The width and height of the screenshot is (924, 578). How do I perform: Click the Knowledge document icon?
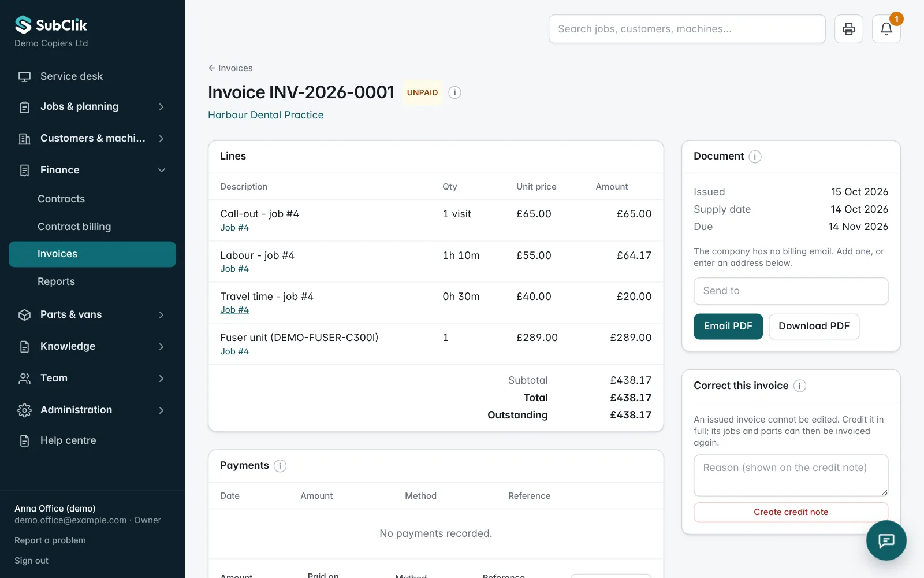tap(24, 347)
